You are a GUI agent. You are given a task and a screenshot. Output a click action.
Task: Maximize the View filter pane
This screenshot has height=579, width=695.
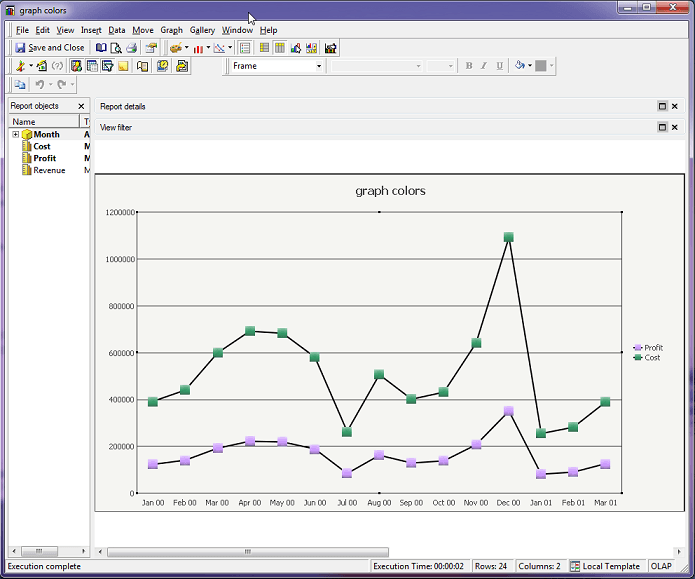pyautogui.click(x=662, y=127)
